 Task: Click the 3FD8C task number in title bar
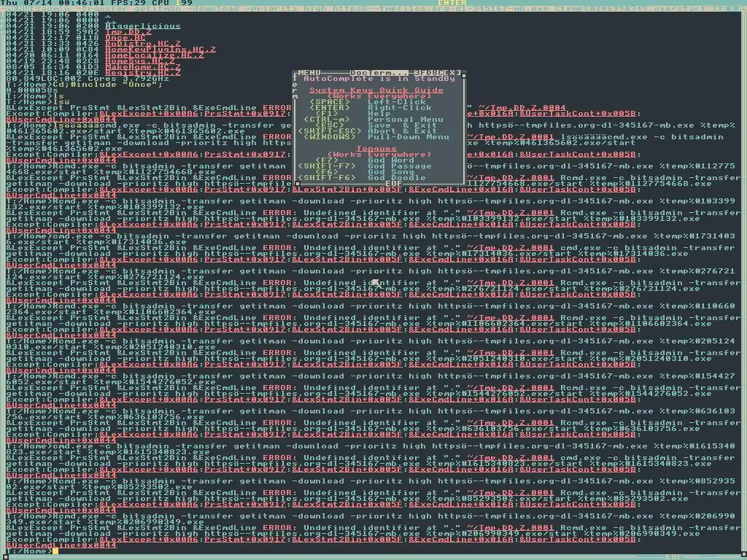click(x=429, y=72)
